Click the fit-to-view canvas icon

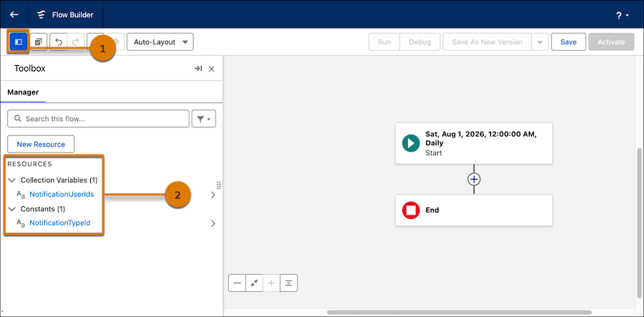[x=254, y=283]
